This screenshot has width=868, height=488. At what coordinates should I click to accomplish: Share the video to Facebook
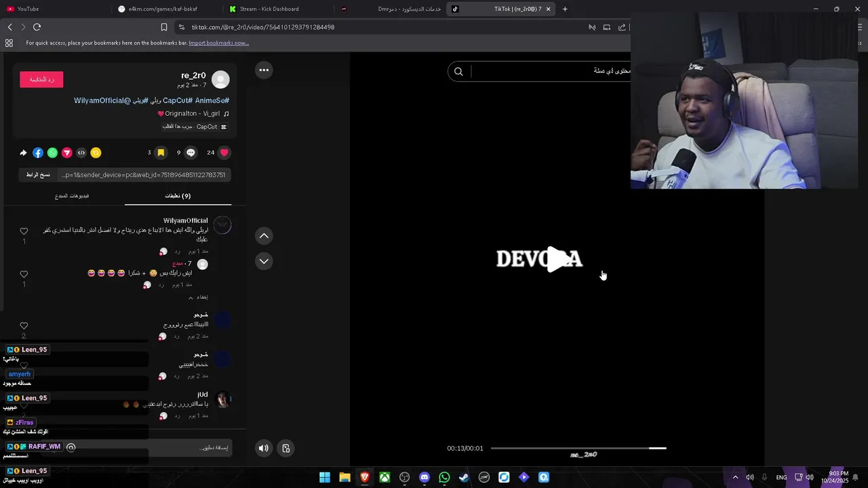[38, 152]
